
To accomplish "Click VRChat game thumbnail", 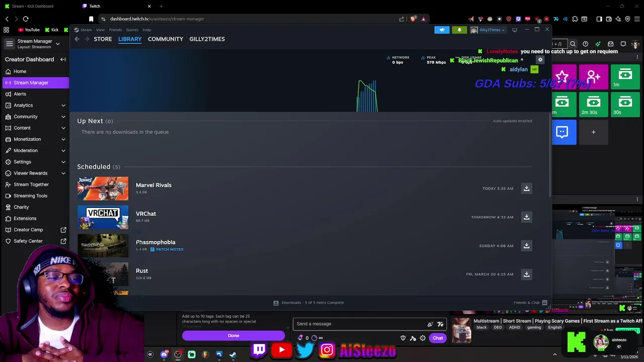I will click(103, 217).
